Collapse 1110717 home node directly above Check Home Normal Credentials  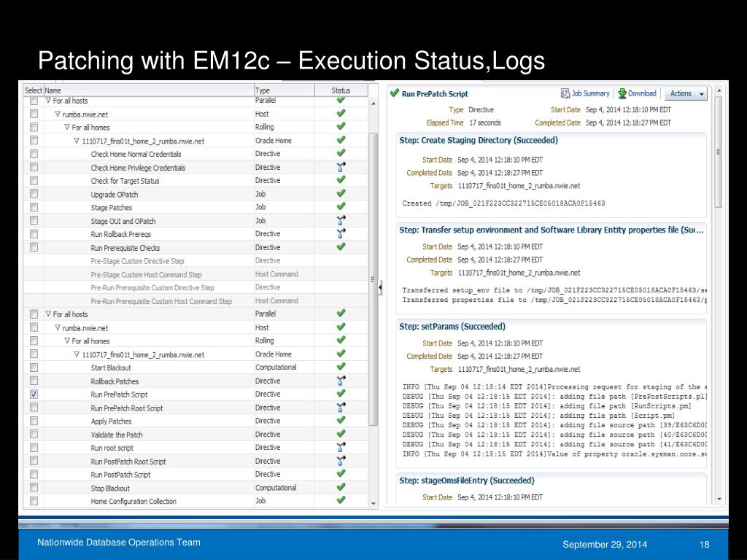coord(77,141)
